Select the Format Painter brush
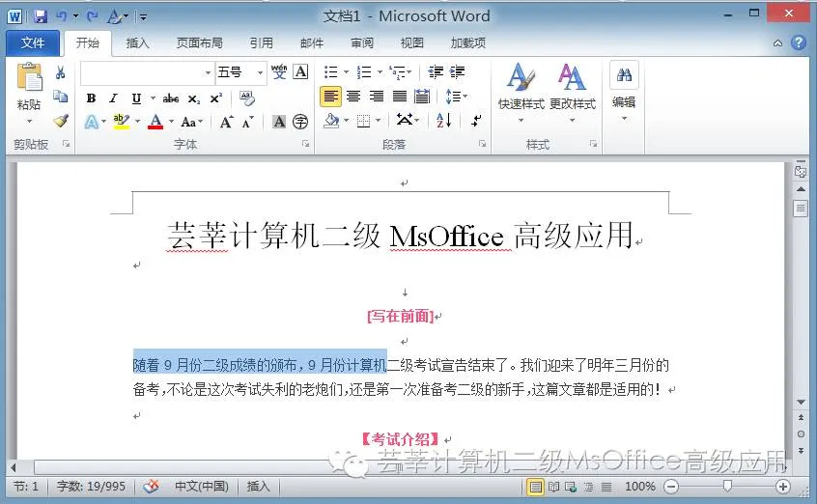This screenshot has height=504, width=817. pos(61,121)
